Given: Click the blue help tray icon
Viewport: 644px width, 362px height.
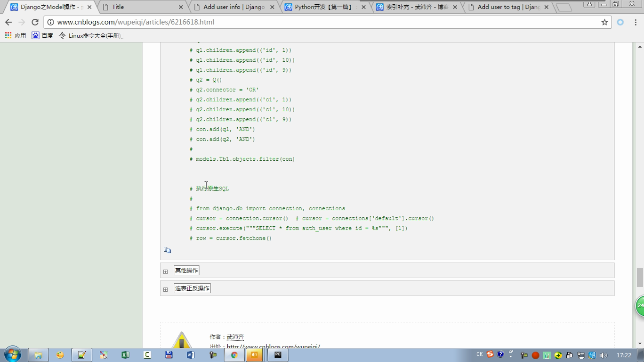Looking at the screenshot, I should (500, 354).
